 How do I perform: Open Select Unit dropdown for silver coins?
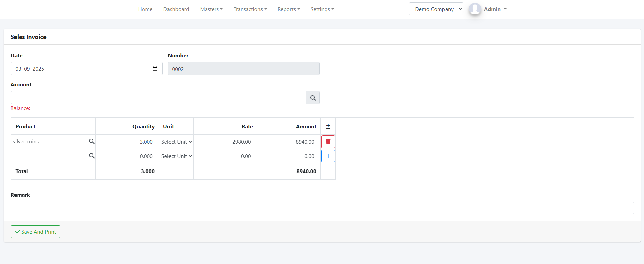[x=176, y=142]
